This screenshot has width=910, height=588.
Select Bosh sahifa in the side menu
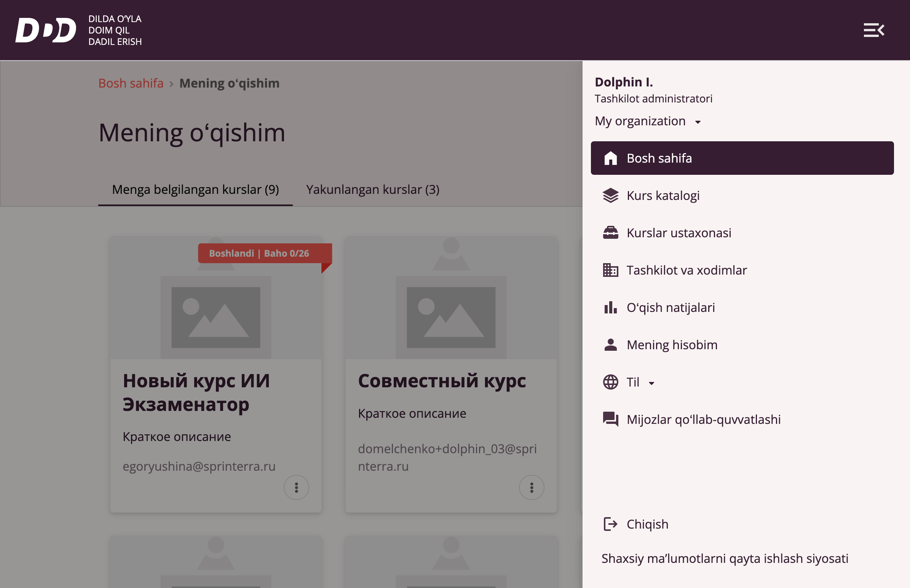point(742,158)
